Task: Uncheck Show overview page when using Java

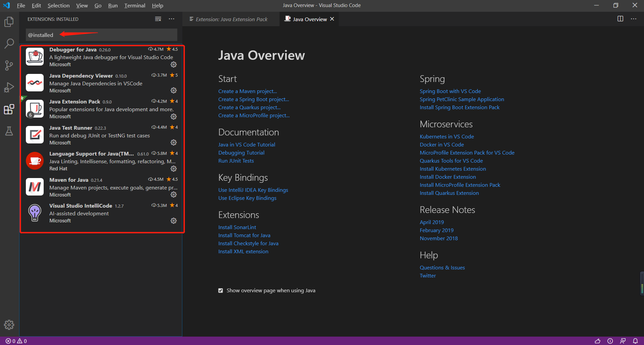Action: click(221, 290)
